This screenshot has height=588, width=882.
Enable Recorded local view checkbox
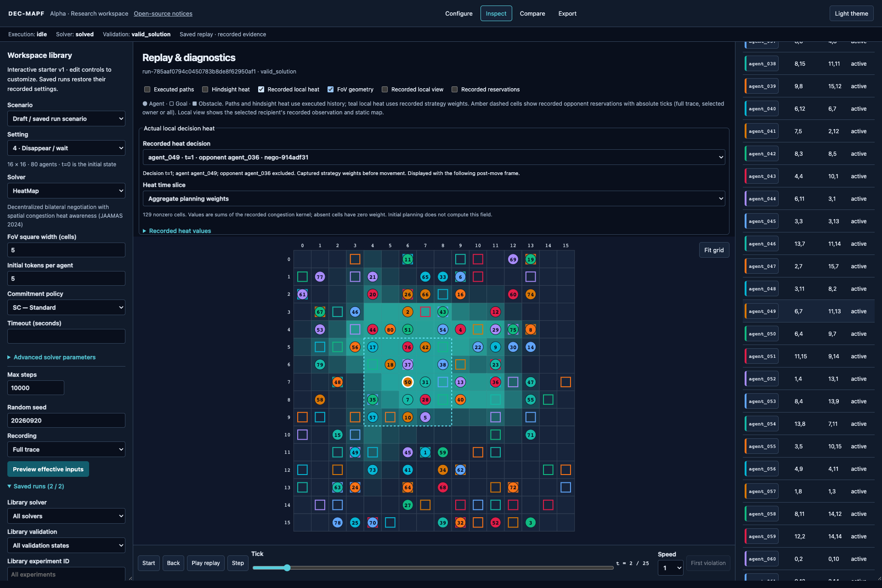point(384,90)
